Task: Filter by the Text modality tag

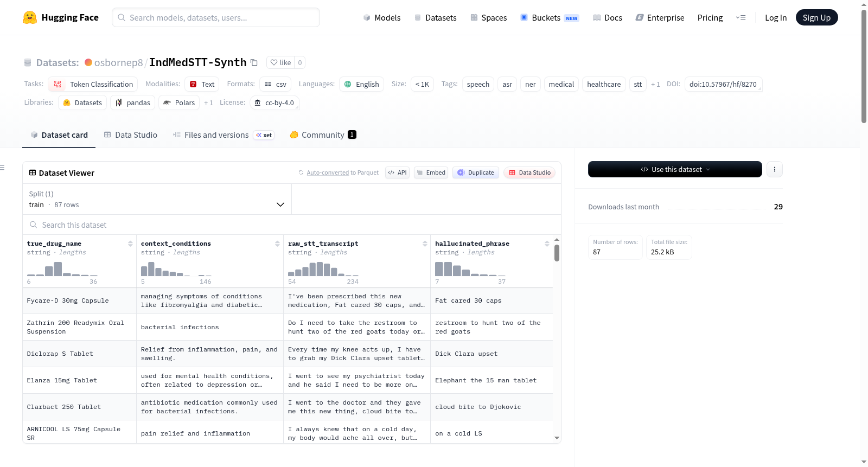Action: point(202,84)
